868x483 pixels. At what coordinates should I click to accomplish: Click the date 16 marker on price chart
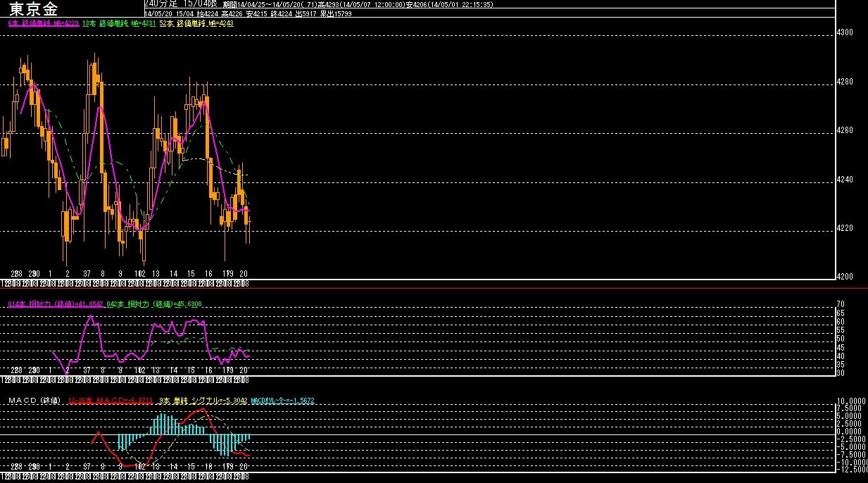click(x=208, y=273)
